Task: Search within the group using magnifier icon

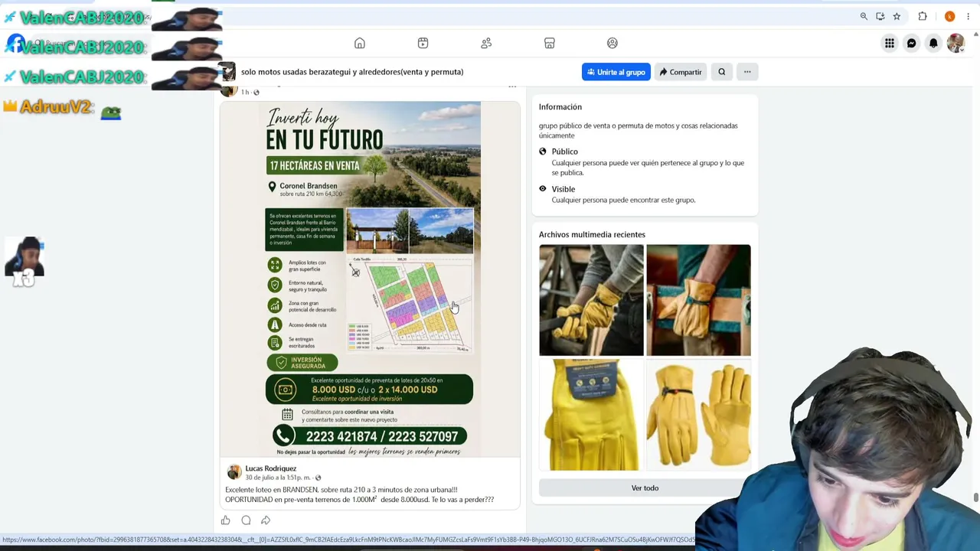Action: (x=722, y=72)
